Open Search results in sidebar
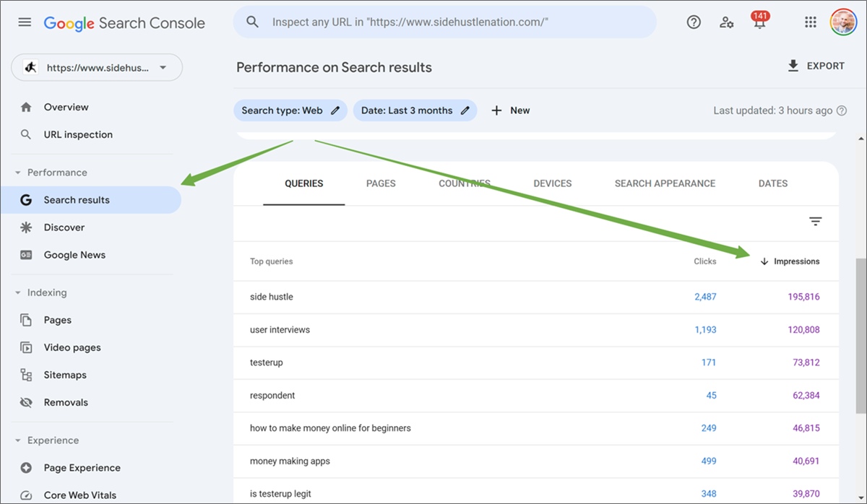This screenshot has height=504, width=867. pyautogui.click(x=90, y=200)
